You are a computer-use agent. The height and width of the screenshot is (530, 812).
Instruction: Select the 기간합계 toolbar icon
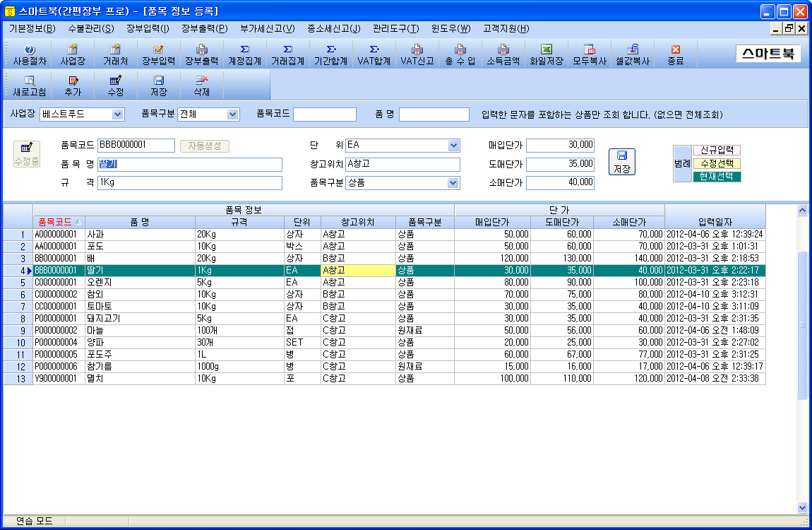point(330,54)
